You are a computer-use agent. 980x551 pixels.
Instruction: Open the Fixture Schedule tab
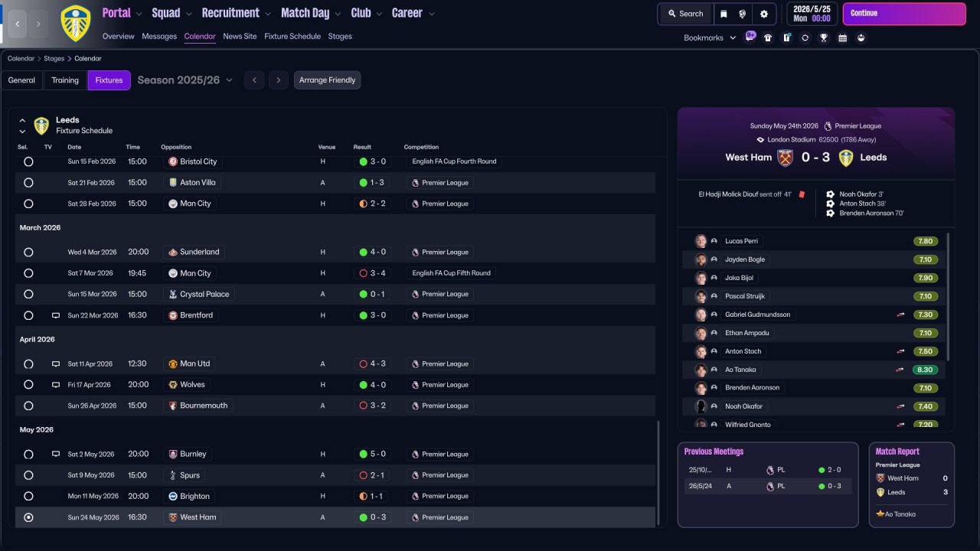pos(292,36)
